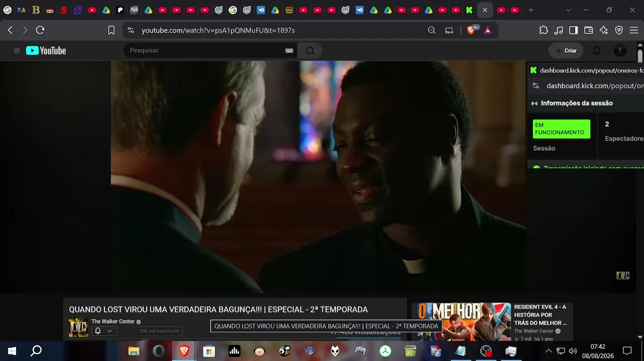
Task: Click the video player to pause
Action: pos(318,177)
